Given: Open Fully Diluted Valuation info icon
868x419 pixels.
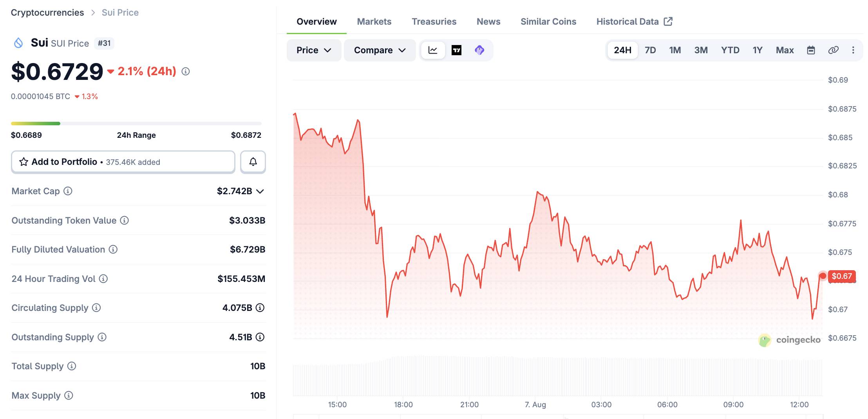Looking at the screenshot, I should (x=113, y=249).
